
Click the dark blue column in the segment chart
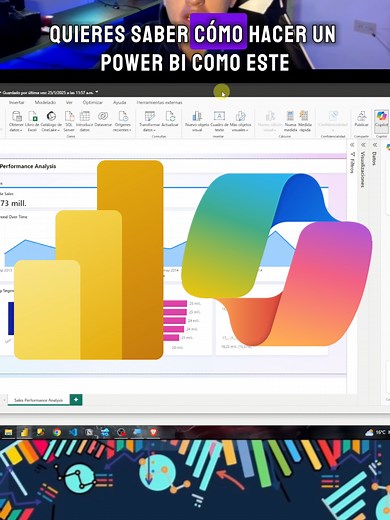tap(11, 318)
